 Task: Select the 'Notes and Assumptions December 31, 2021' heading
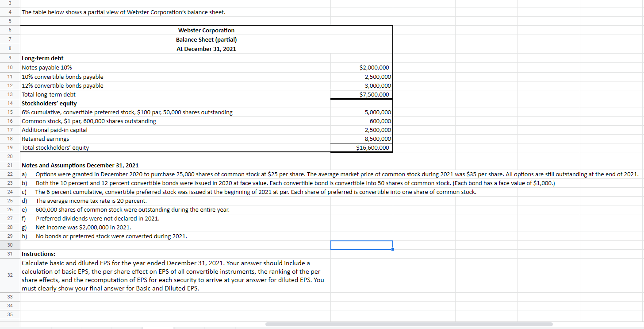click(x=80, y=165)
